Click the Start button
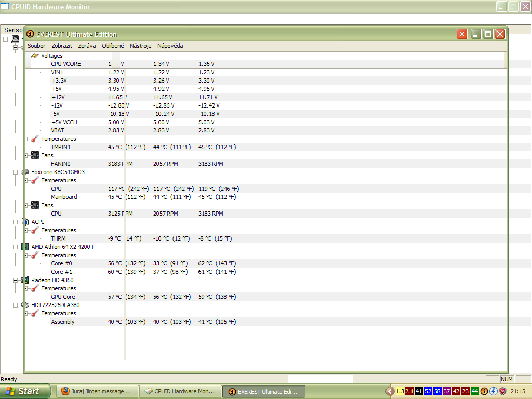Screen dimensions: 532x399 25,391
